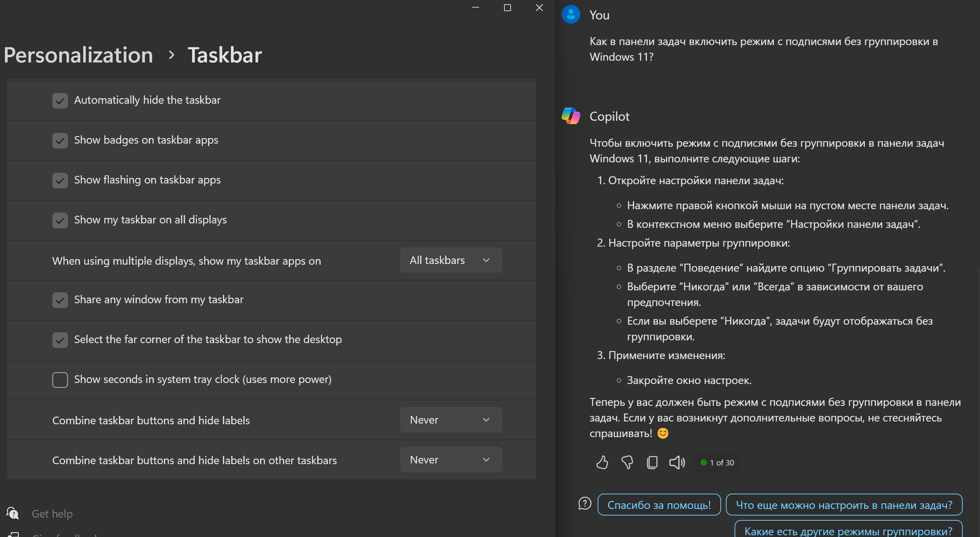Click the 1 of 30 response counter
The width and height of the screenshot is (980, 537).
718,463
